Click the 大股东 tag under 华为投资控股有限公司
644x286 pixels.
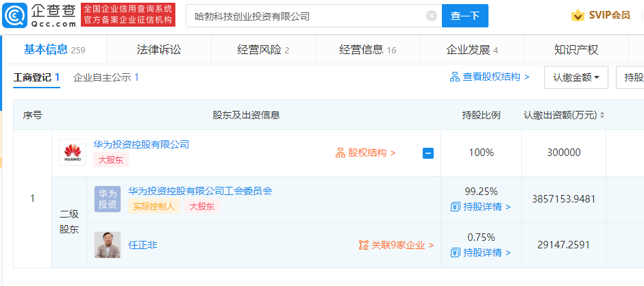(111, 159)
